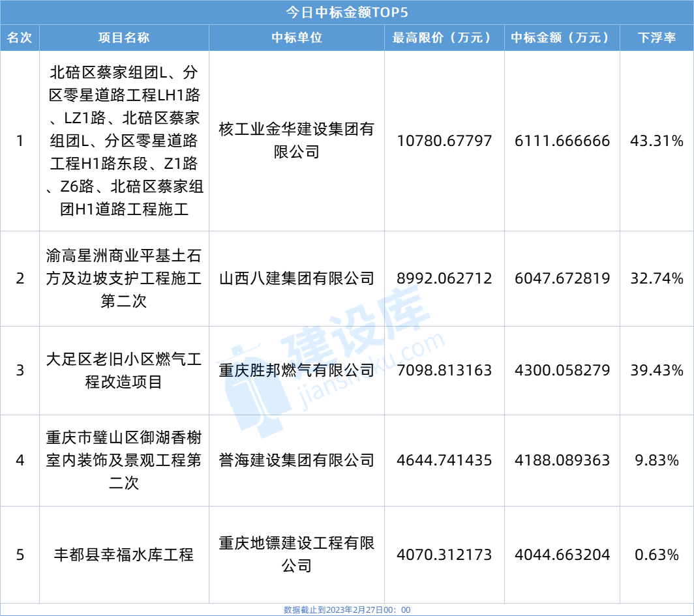Image resolution: width=694 pixels, height=616 pixels.
Task: Click the 今日中标金额TOP5 title bar
Action: point(347,12)
